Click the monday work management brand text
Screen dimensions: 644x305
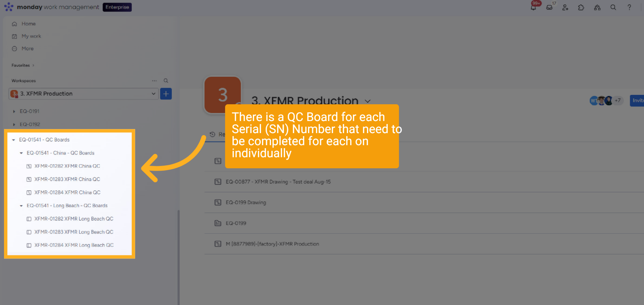[x=58, y=7]
